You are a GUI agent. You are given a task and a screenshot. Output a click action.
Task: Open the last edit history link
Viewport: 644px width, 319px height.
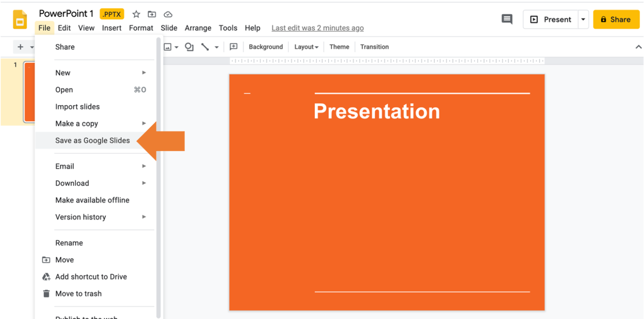pyautogui.click(x=317, y=28)
